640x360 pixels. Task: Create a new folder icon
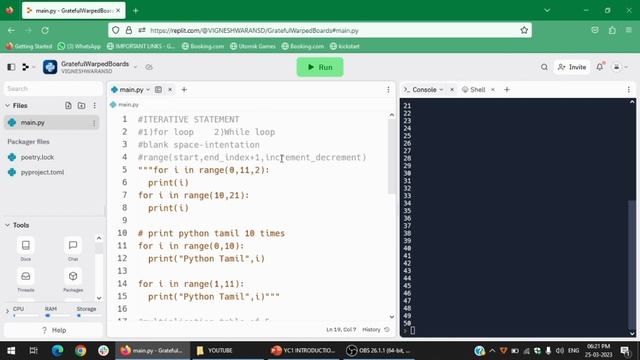tap(82, 106)
